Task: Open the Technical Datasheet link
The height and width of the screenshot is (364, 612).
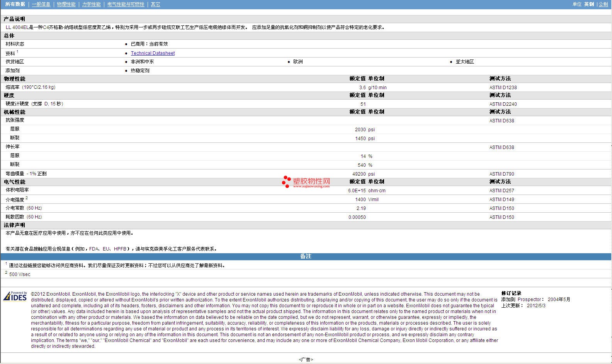Action: coord(153,53)
